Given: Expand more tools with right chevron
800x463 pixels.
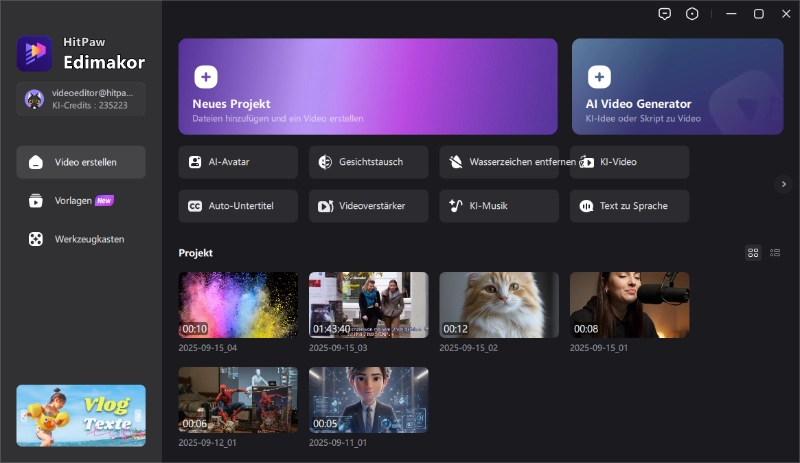Looking at the screenshot, I should tap(784, 184).
